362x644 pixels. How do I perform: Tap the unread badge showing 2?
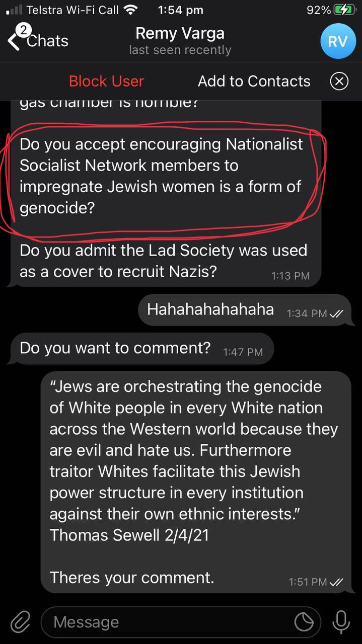pos(23,31)
